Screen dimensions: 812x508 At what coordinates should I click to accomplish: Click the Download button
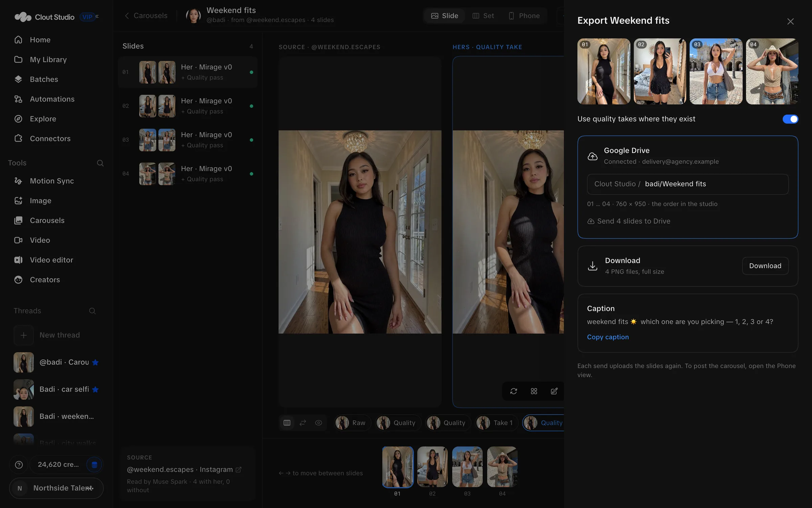[x=765, y=266]
